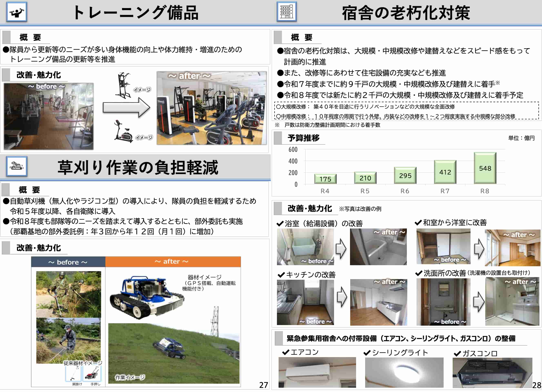Image resolution: width=542 pixels, height=392 pixels.
Task: Click the orange after header tab
Action: click(173, 262)
